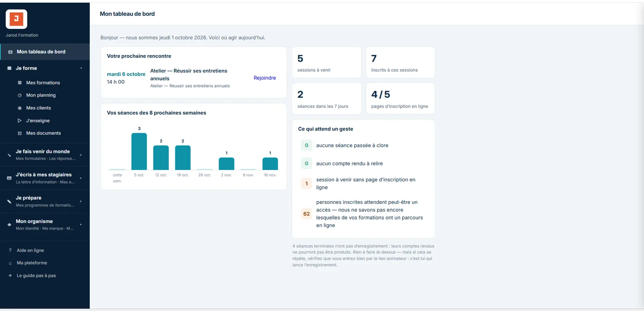This screenshot has height=311, width=644.
Task: Click the home icon beside Ma plateforme
Action: pyautogui.click(x=10, y=263)
